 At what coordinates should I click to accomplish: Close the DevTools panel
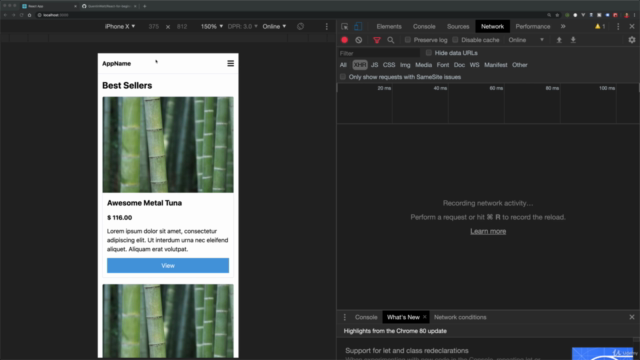coord(632,27)
